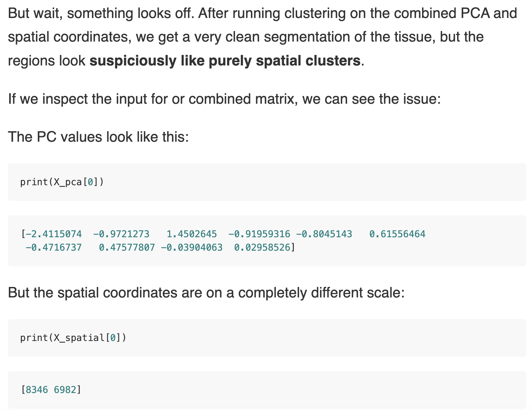Viewport: 532px width, 411px height.
Task: Click the value 0.61556464 in PCA output
Action: point(398,234)
